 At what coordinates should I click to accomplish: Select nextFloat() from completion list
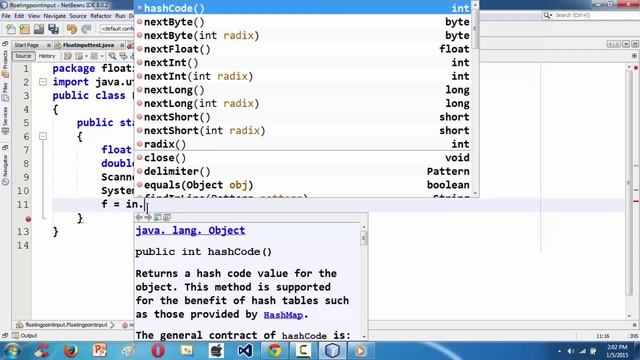303,49
